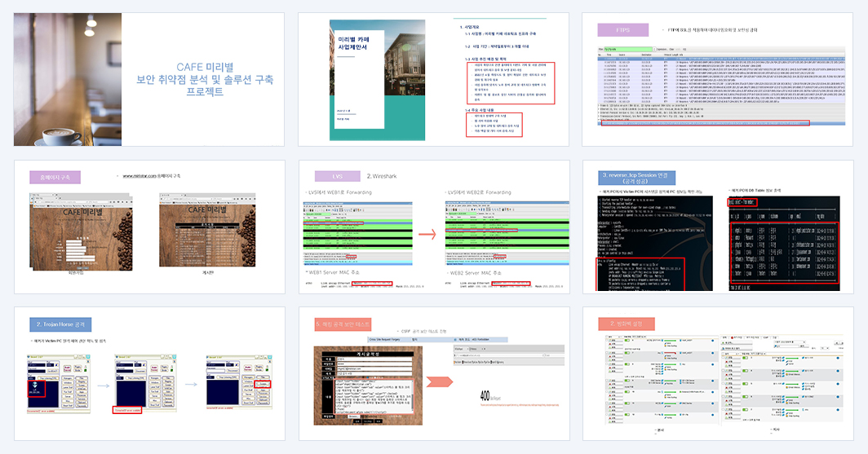
Task: Click the blue reverse_tcp Session 연결 label
Action: pyautogui.click(x=637, y=178)
